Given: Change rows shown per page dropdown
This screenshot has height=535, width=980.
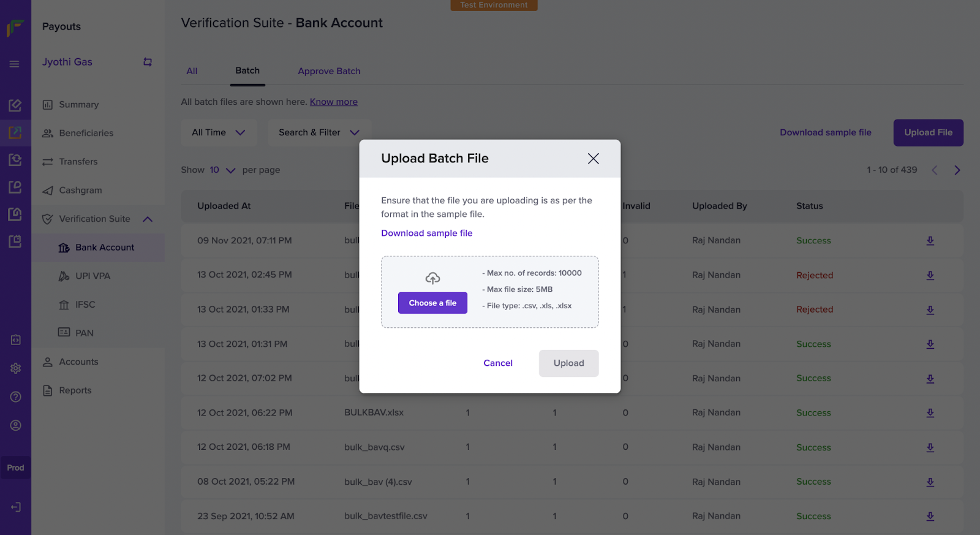Looking at the screenshot, I should click(222, 170).
